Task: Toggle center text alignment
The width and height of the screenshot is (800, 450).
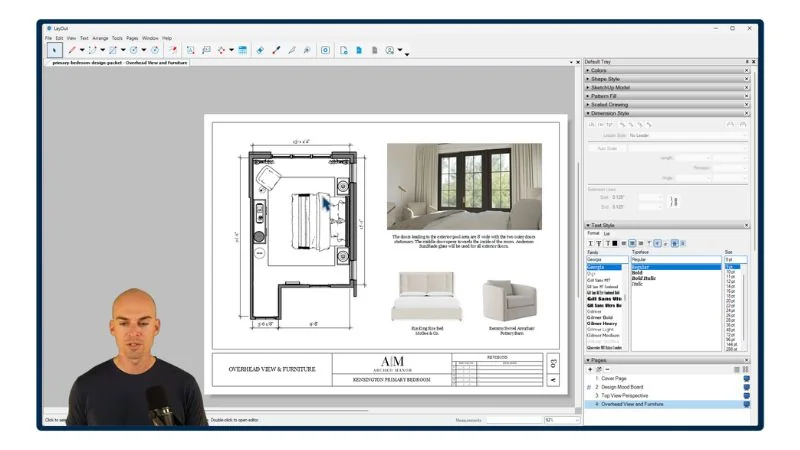Action: coord(632,243)
